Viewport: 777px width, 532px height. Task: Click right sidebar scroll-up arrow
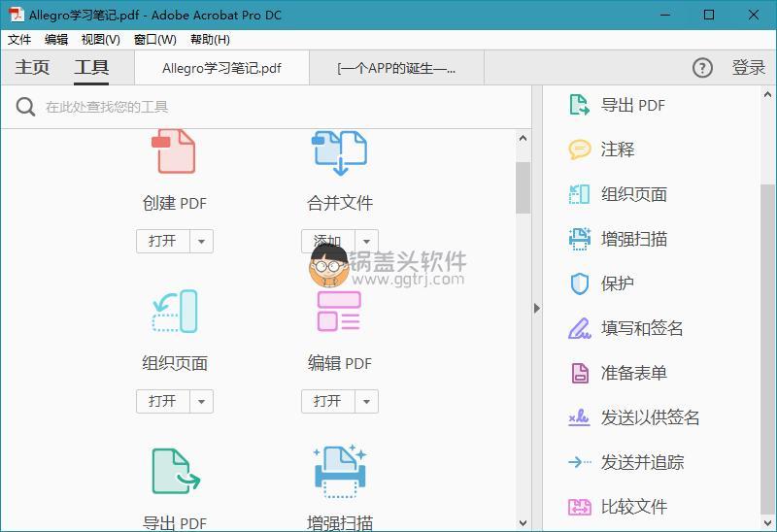coord(767,94)
